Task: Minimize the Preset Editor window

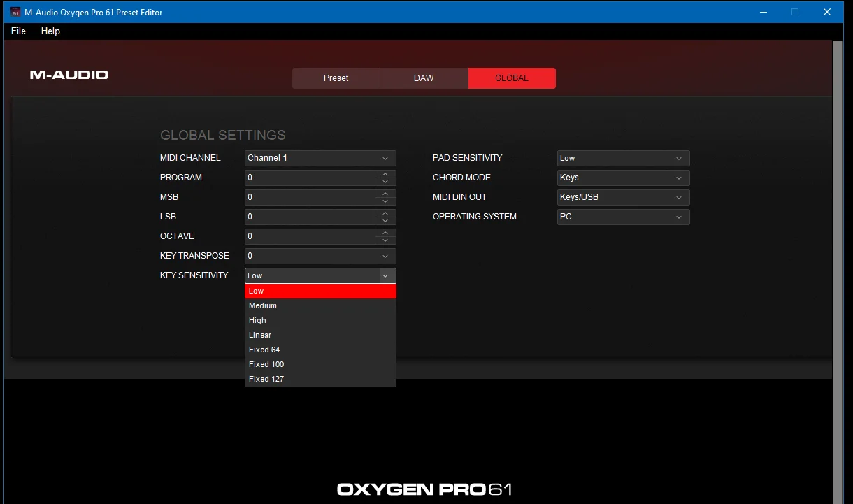Action: 762,12
